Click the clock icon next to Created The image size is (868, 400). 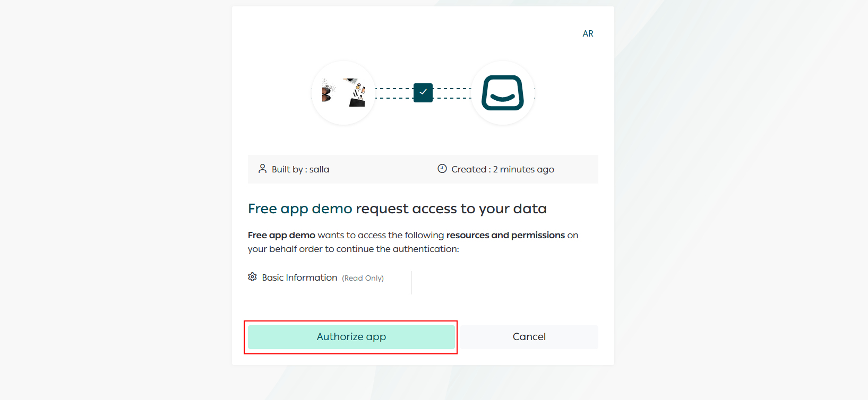(x=442, y=169)
